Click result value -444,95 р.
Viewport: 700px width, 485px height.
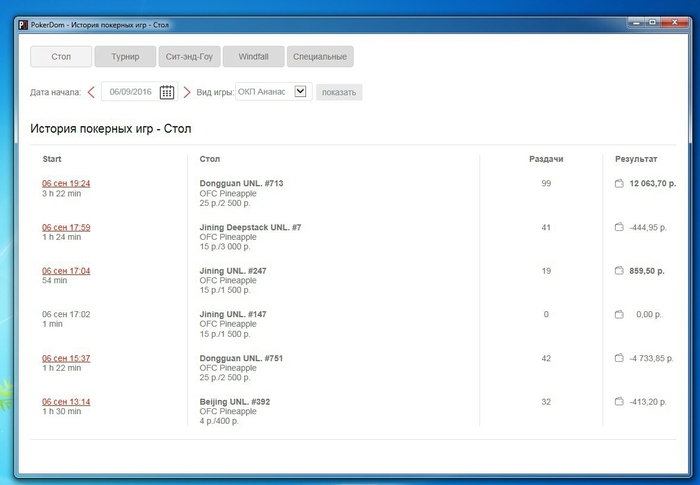(648, 227)
